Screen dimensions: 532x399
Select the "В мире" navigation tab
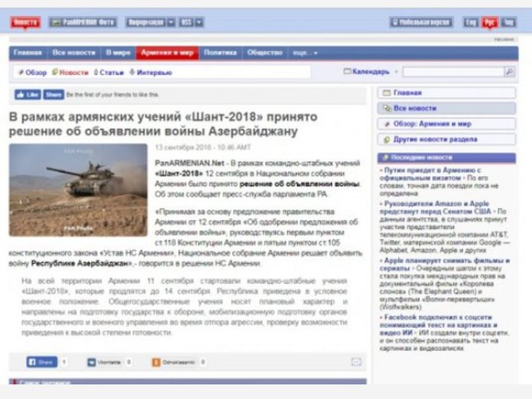click(118, 53)
